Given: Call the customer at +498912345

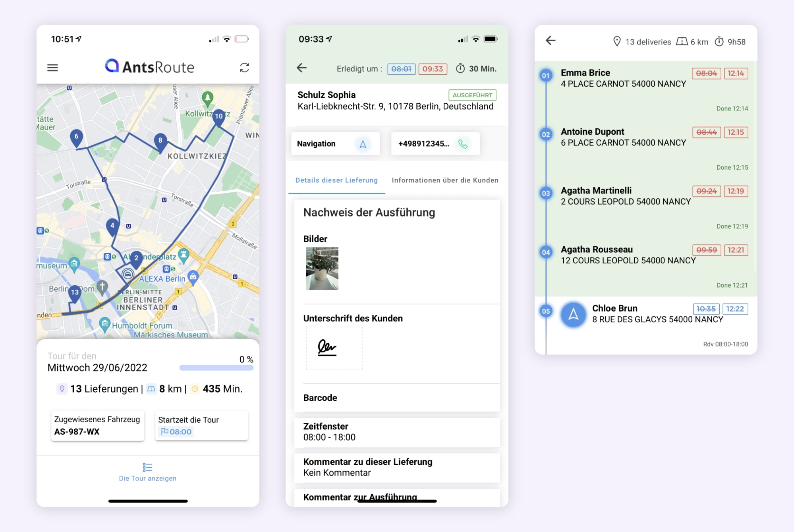Looking at the screenshot, I should (435, 144).
